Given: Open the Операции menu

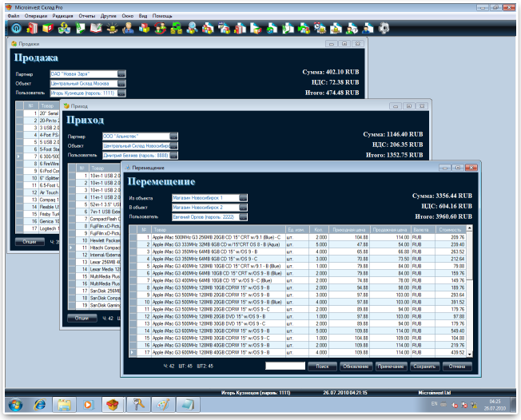Looking at the screenshot, I should pyautogui.click(x=36, y=16).
